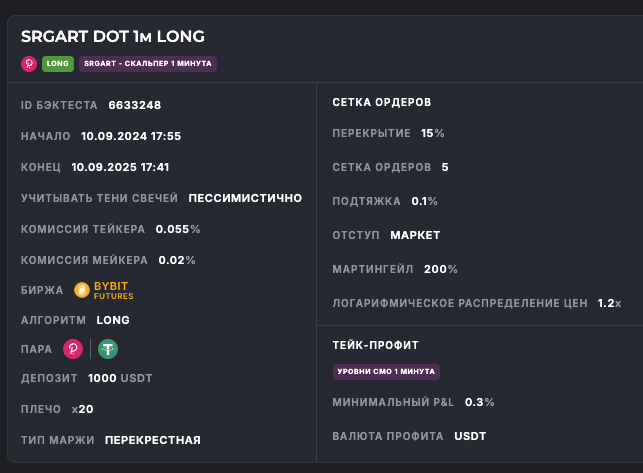
Task: Click the start date 10.09.2024 17:55
Action: click(131, 136)
